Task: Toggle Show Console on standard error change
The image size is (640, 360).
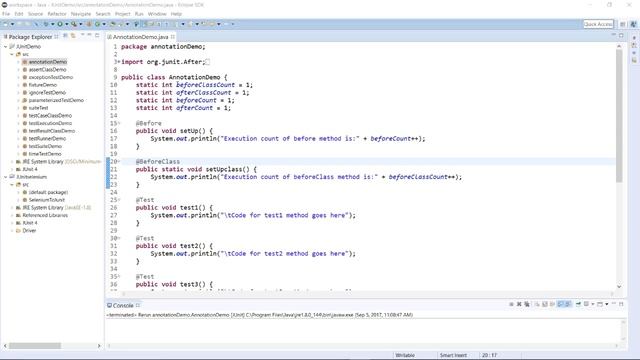Action: pos(568,304)
